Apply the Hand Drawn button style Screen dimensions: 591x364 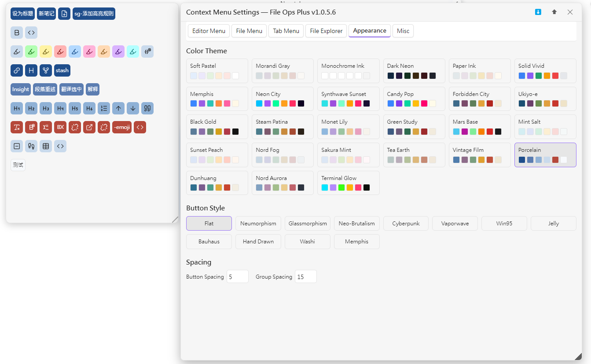pyautogui.click(x=258, y=242)
